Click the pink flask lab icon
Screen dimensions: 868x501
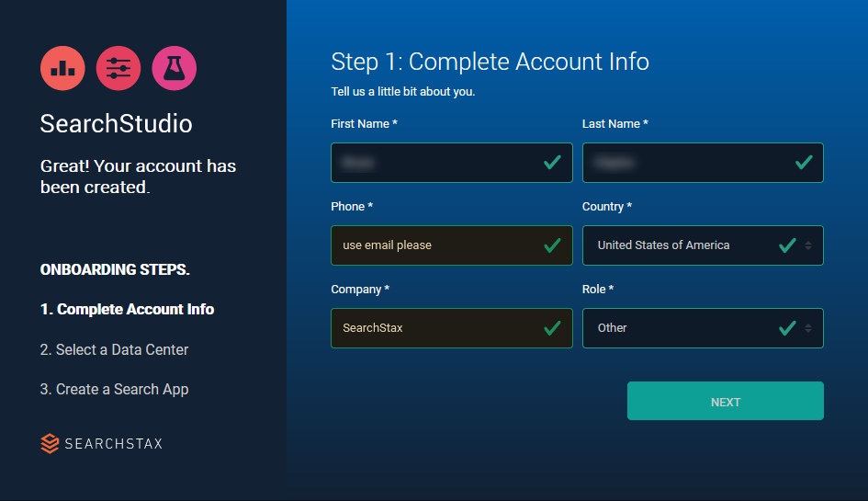[x=175, y=68]
